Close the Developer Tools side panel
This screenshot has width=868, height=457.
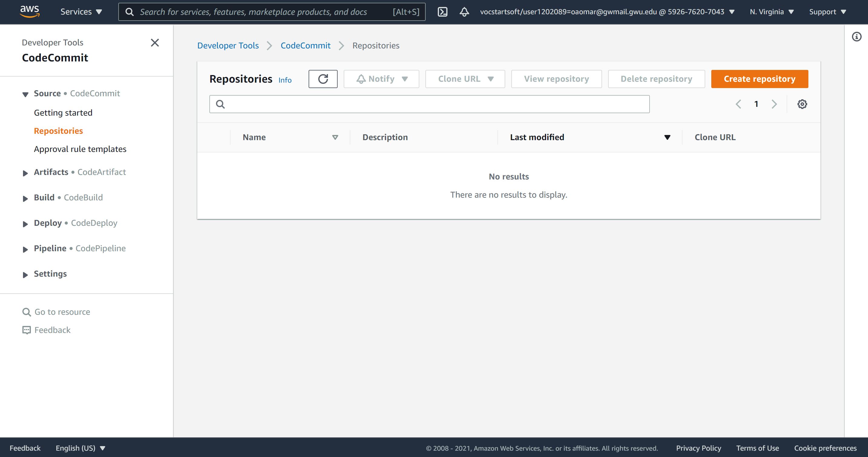[155, 43]
